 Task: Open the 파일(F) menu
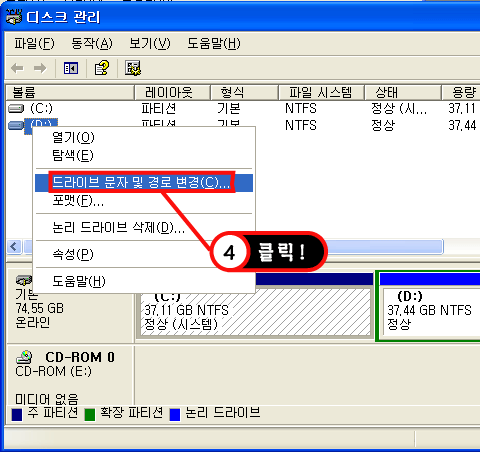click(34, 43)
